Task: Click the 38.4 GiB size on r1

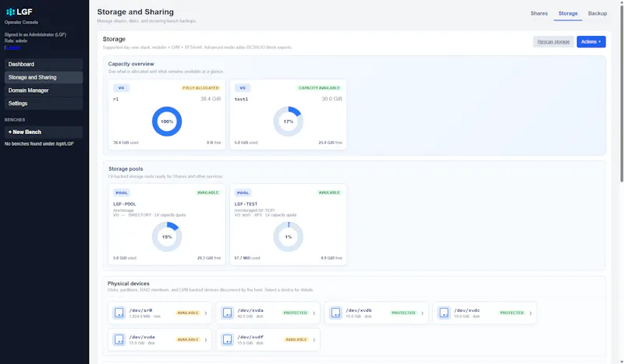Action: 210,99
